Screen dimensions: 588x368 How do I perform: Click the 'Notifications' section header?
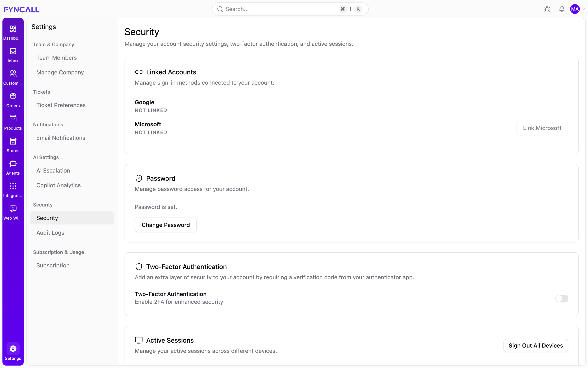(48, 125)
